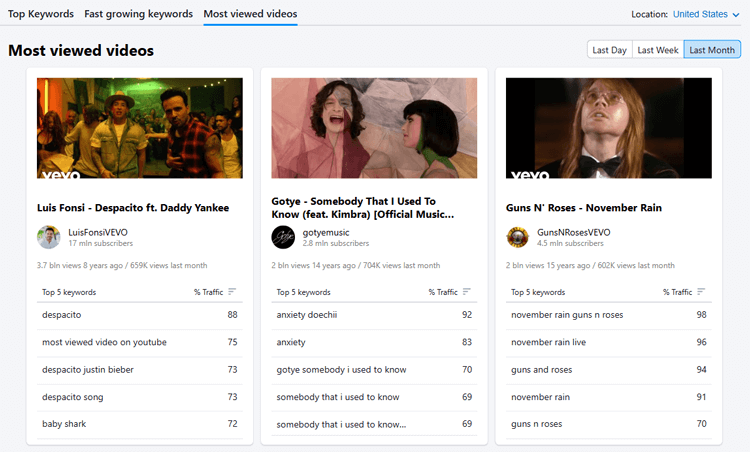
Task: Click '17 mln subscribers' text
Action: (100, 243)
